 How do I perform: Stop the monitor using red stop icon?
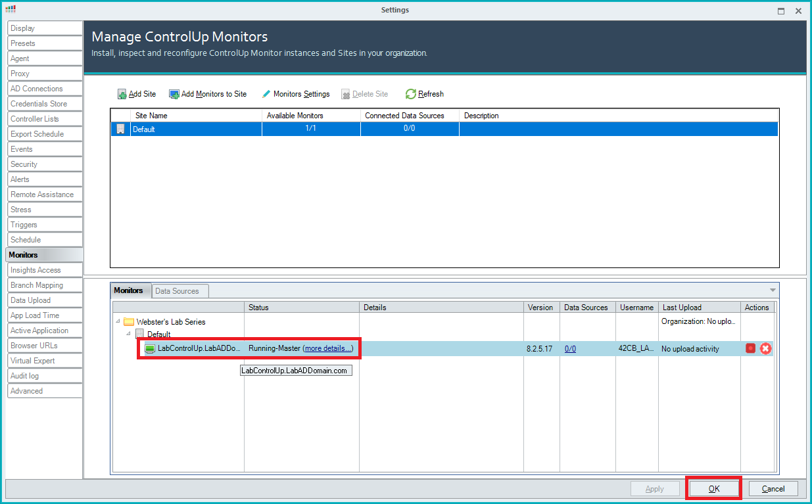[x=751, y=348]
